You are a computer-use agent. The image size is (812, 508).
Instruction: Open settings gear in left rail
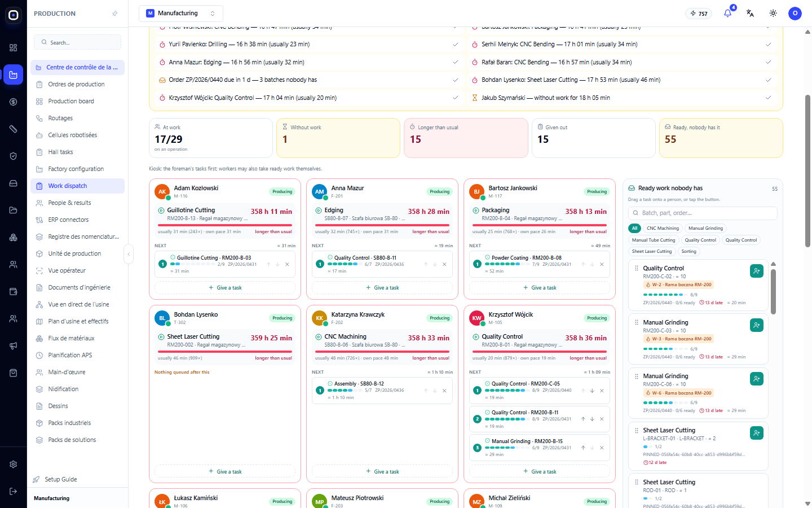(14, 465)
